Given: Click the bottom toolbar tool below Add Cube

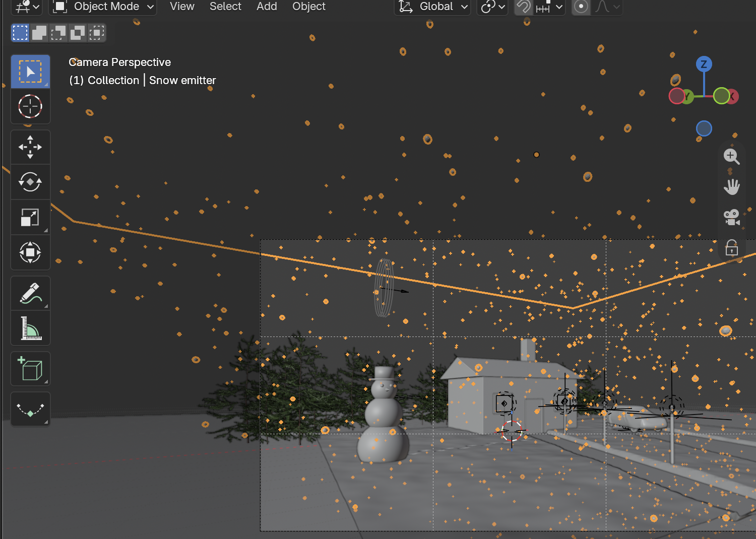Looking at the screenshot, I should tap(30, 409).
